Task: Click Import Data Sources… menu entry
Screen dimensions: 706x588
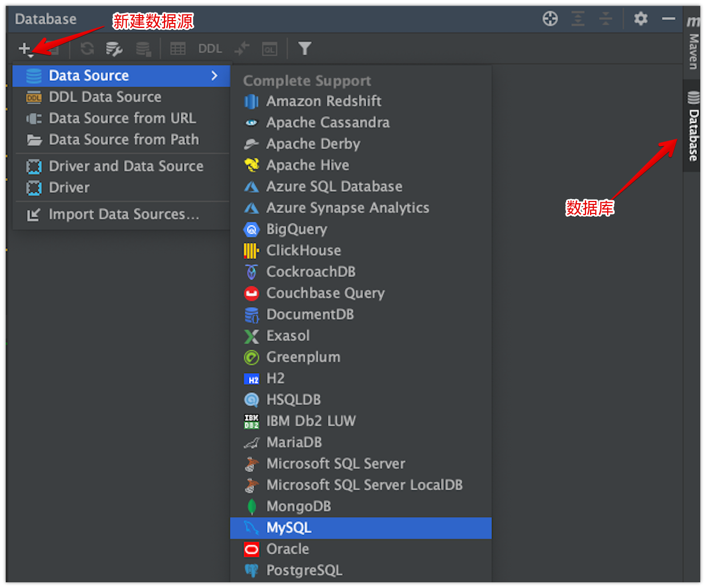Action: [123, 214]
